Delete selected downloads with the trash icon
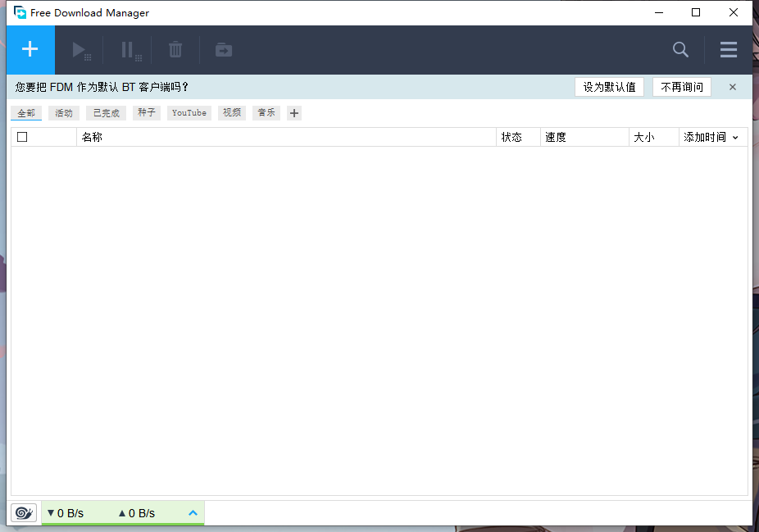 [175, 49]
